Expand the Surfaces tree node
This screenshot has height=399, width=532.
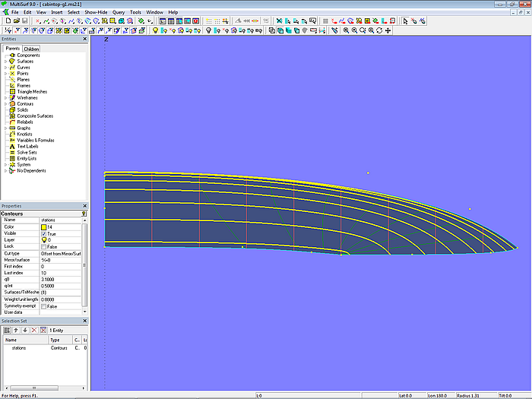(5, 62)
